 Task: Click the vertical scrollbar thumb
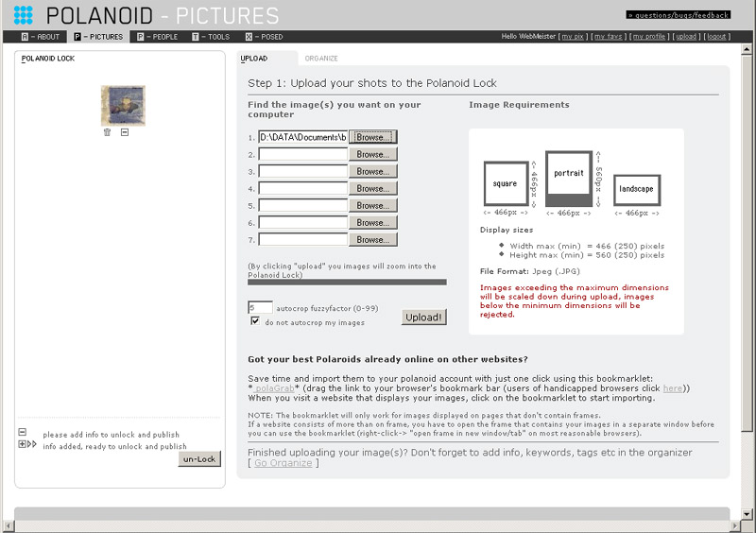click(747, 243)
